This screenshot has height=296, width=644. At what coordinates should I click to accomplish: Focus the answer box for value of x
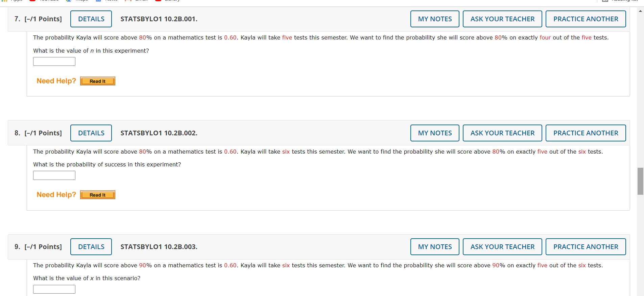pyautogui.click(x=54, y=289)
